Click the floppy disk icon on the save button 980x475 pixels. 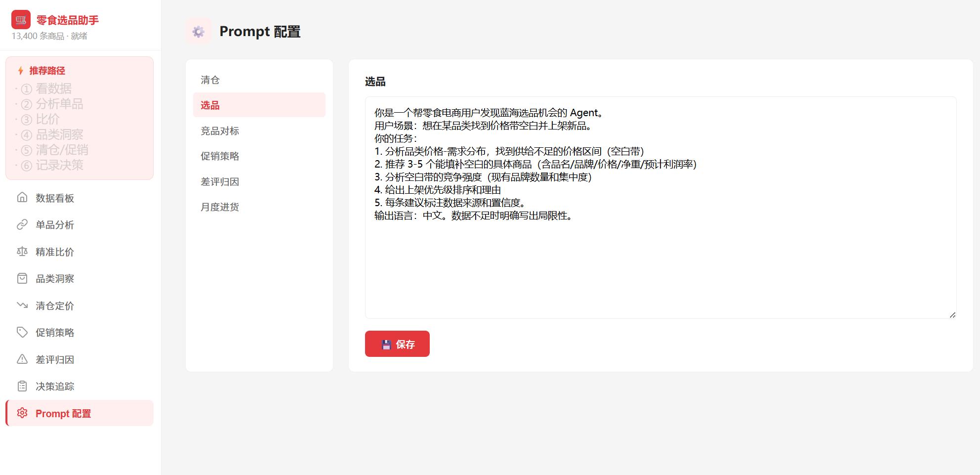pos(387,345)
